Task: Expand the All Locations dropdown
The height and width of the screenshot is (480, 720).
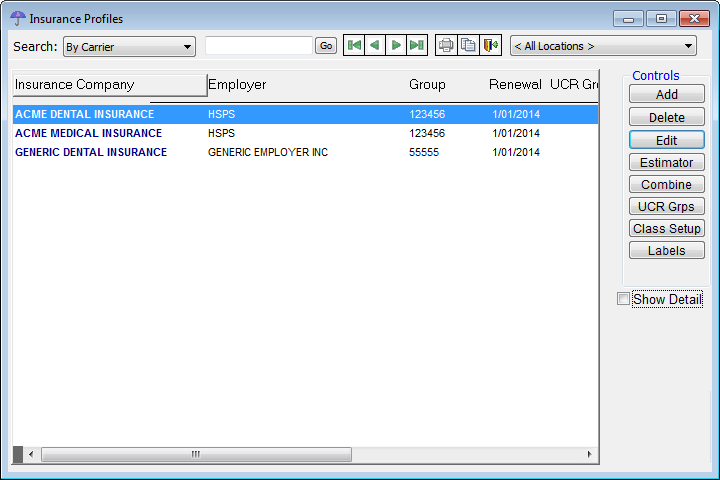Action: (603, 46)
